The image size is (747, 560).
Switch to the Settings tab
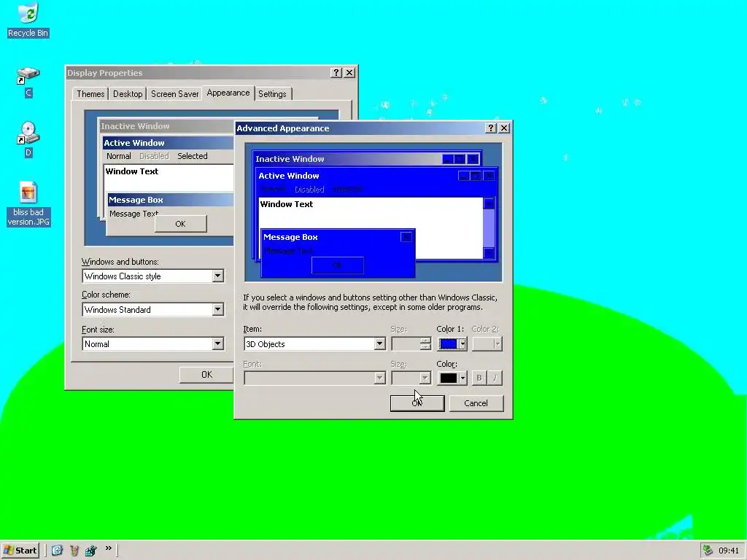[273, 94]
